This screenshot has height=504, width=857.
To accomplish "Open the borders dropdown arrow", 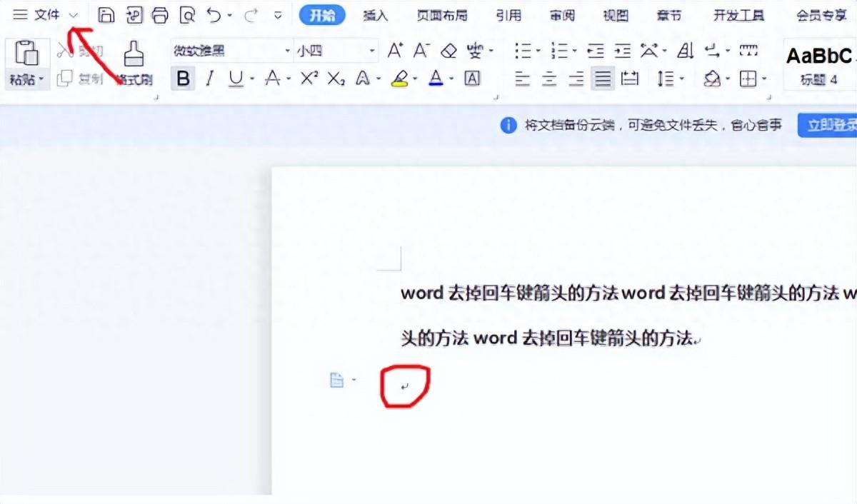I will pos(764,79).
